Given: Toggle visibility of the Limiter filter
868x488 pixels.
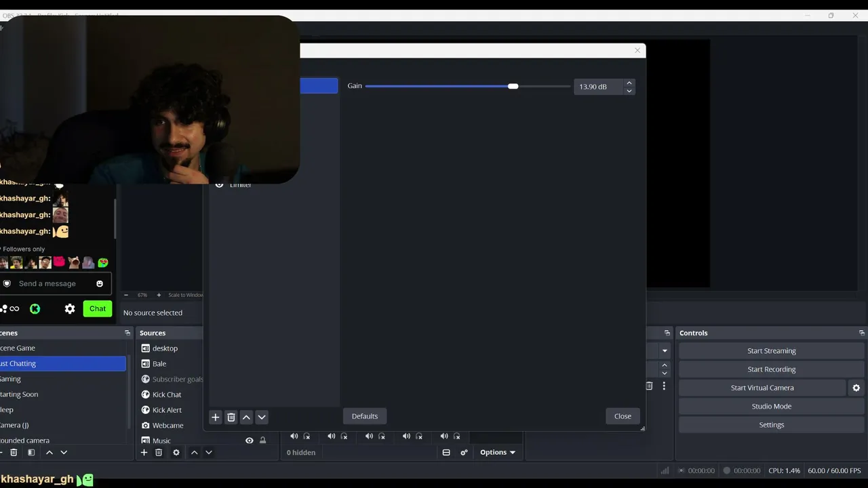Looking at the screenshot, I should click(x=219, y=184).
